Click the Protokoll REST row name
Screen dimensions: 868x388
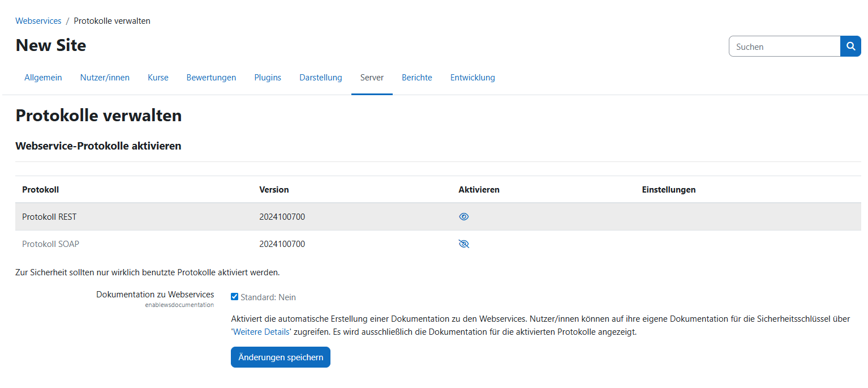pos(49,216)
